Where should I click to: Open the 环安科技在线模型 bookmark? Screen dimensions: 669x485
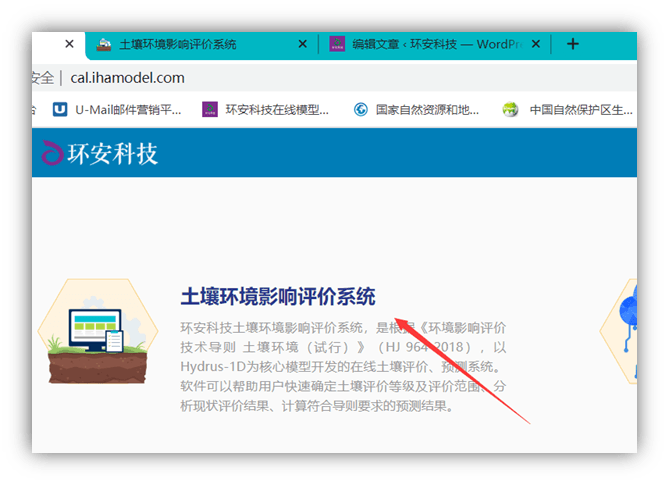click(265, 110)
